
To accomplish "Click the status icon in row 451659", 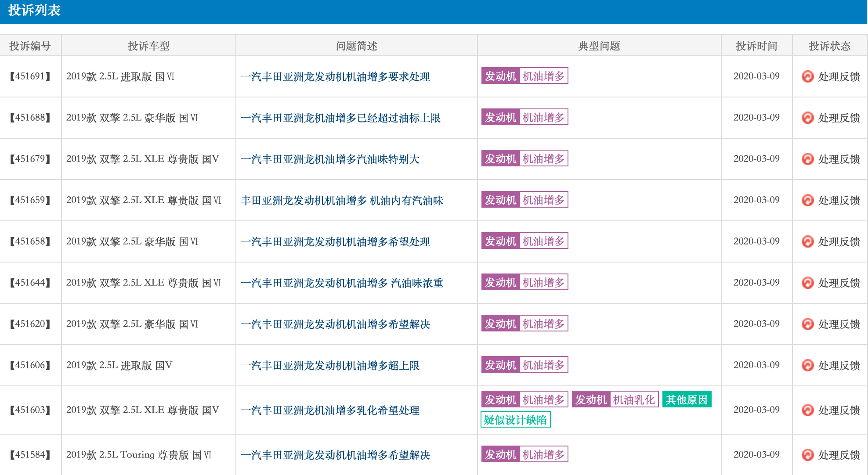I will 807,200.
